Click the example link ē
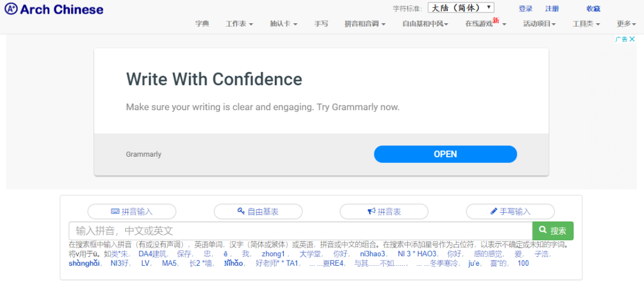 point(225,254)
